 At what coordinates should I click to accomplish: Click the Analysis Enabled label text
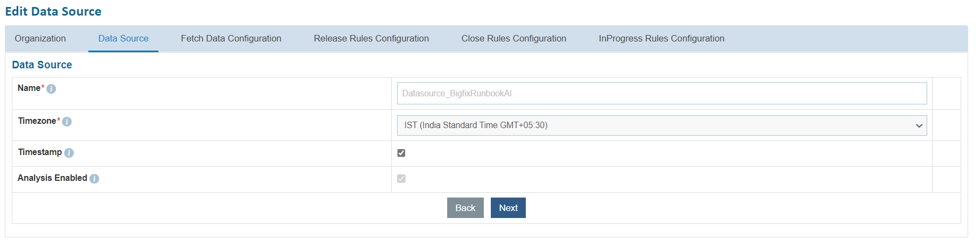52,178
